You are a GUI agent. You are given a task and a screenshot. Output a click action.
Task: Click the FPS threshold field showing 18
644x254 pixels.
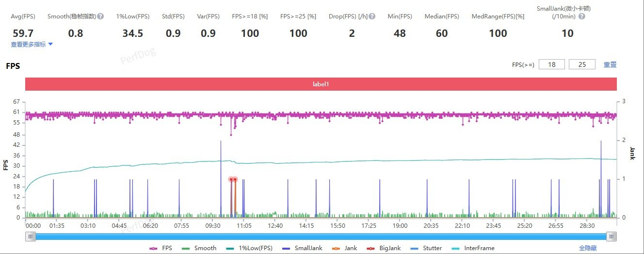[551, 64]
